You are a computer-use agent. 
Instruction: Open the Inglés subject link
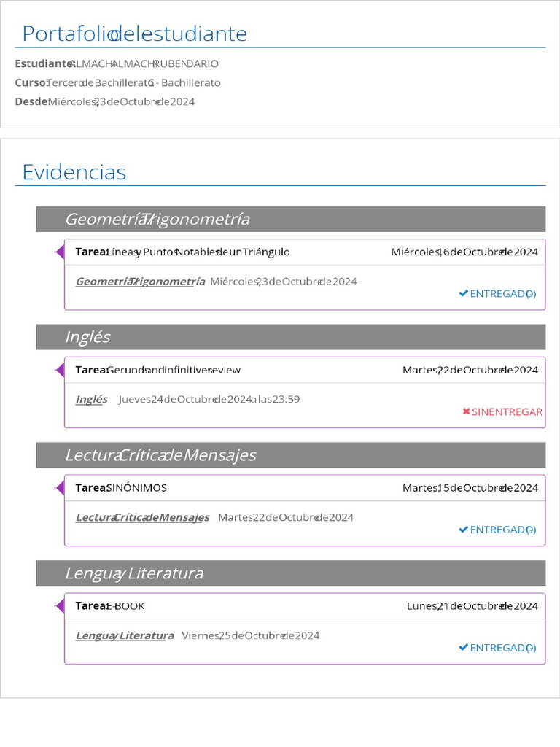pos(91,399)
